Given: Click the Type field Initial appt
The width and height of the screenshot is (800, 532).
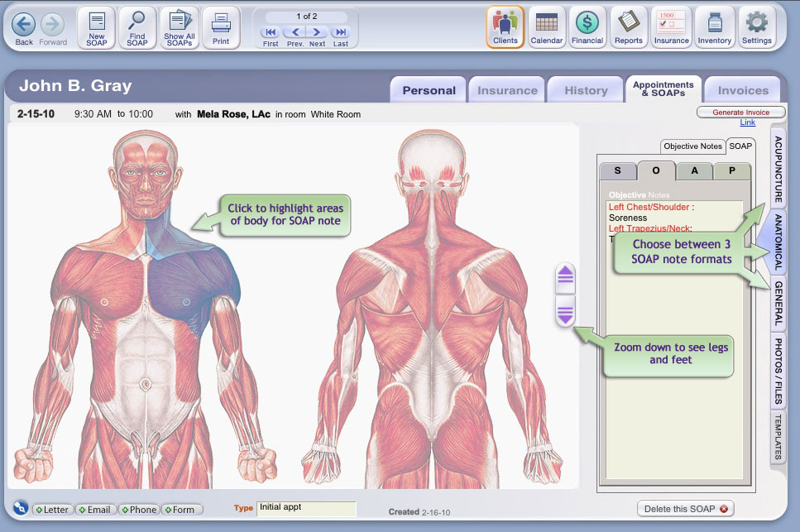Looking at the screenshot, I should tap(306, 509).
